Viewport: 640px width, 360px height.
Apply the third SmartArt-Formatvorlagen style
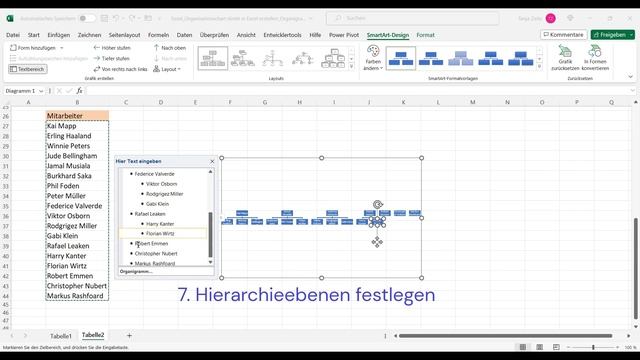(x=461, y=58)
